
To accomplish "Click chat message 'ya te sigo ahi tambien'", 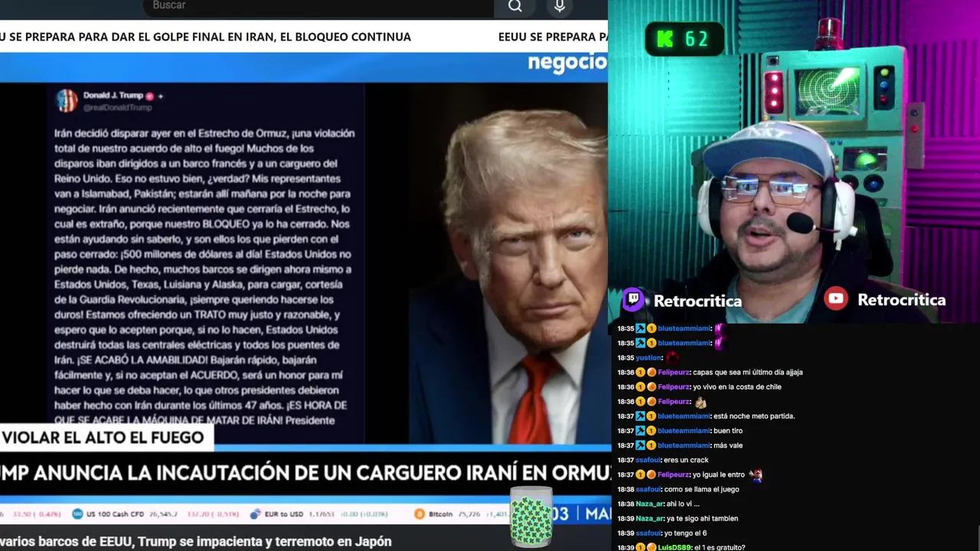I will [702, 518].
